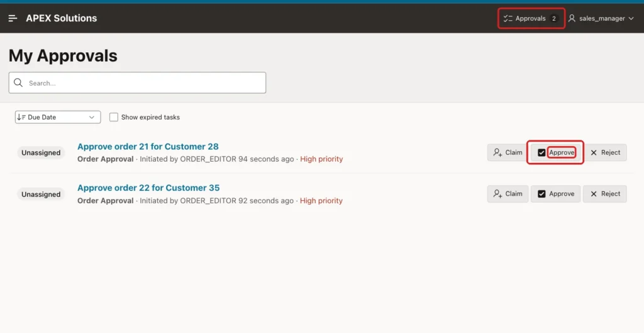The height and width of the screenshot is (333, 644).
Task: Click the Approvals checklist icon in header
Action: 508,18
